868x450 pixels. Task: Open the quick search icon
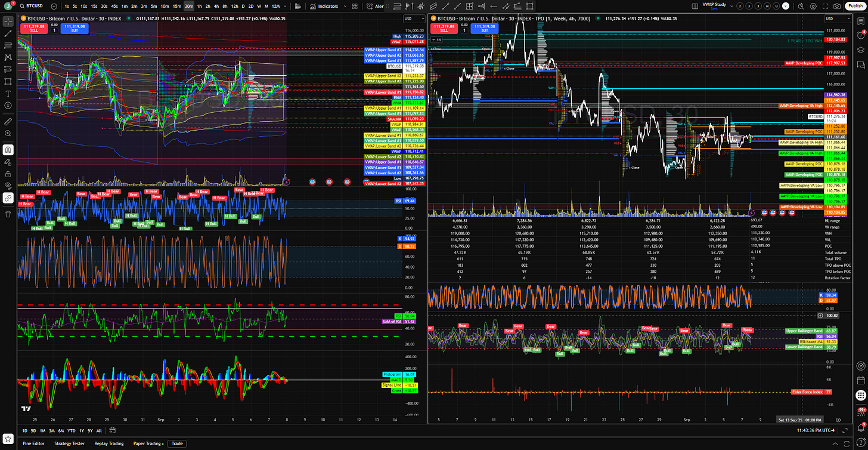(x=801, y=6)
